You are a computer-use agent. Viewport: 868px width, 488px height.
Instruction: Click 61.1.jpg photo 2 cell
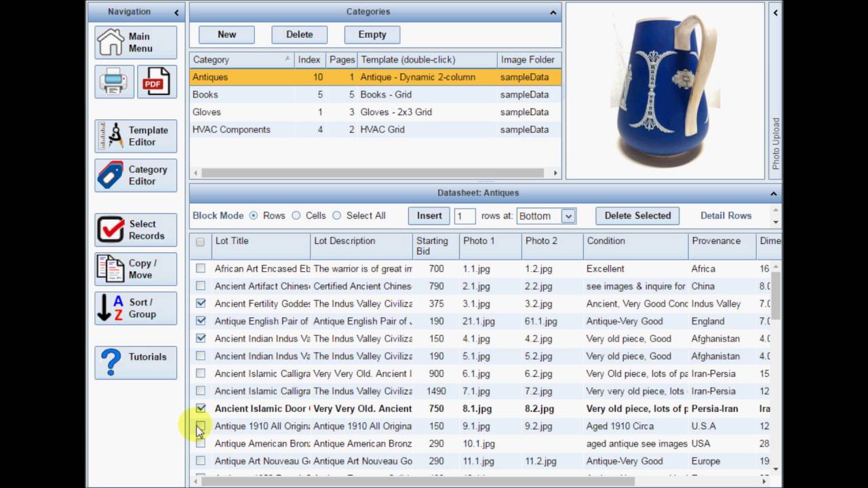click(x=552, y=321)
